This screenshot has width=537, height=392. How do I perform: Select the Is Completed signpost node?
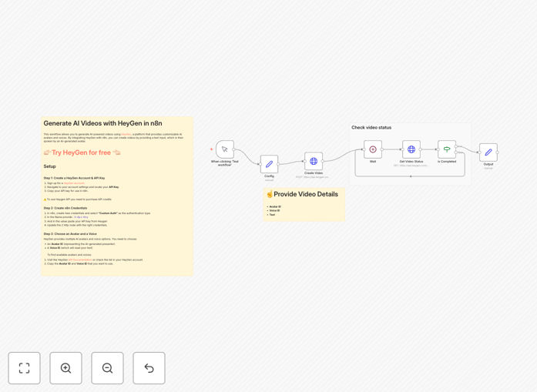(447, 149)
